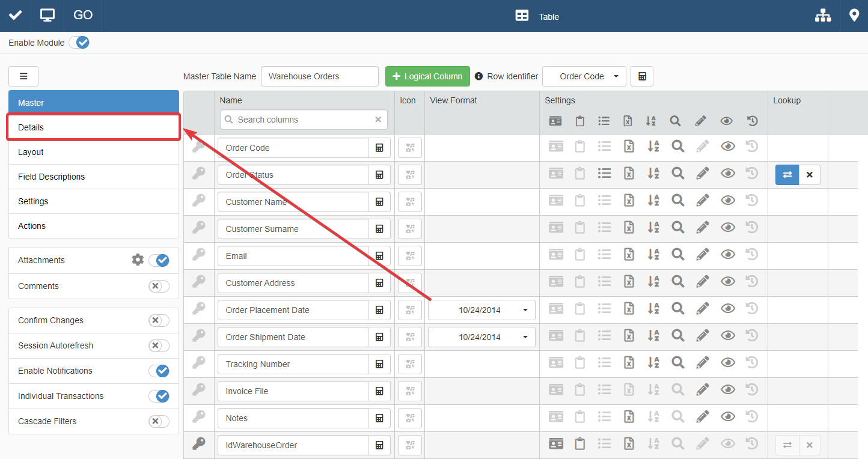Click calculator icon next to Row identifier
Screen dimensions: 868x459
pyautogui.click(x=642, y=76)
